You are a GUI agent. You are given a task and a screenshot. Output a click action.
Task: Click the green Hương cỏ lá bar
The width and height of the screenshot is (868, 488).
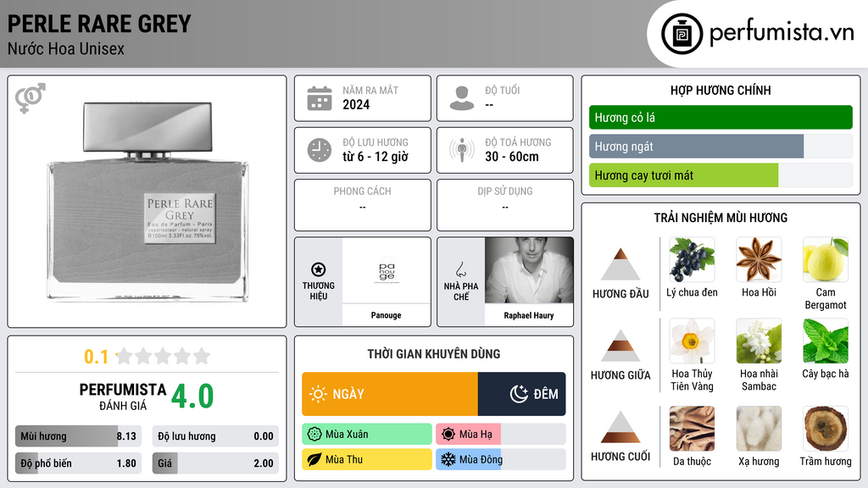click(721, 117)
